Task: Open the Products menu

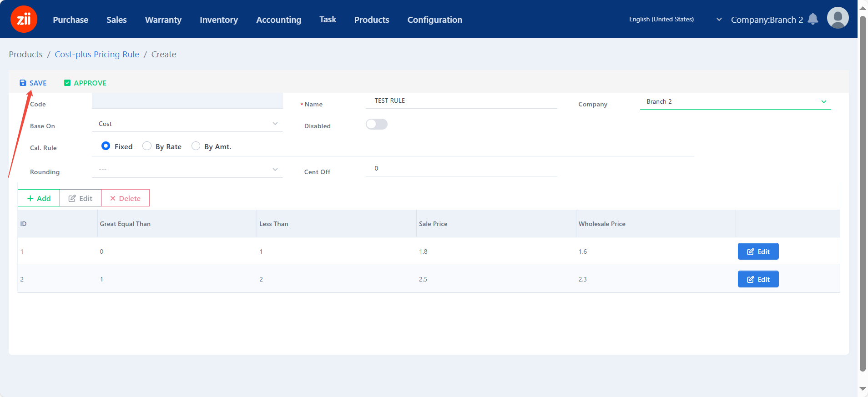Action: [372, 20]
